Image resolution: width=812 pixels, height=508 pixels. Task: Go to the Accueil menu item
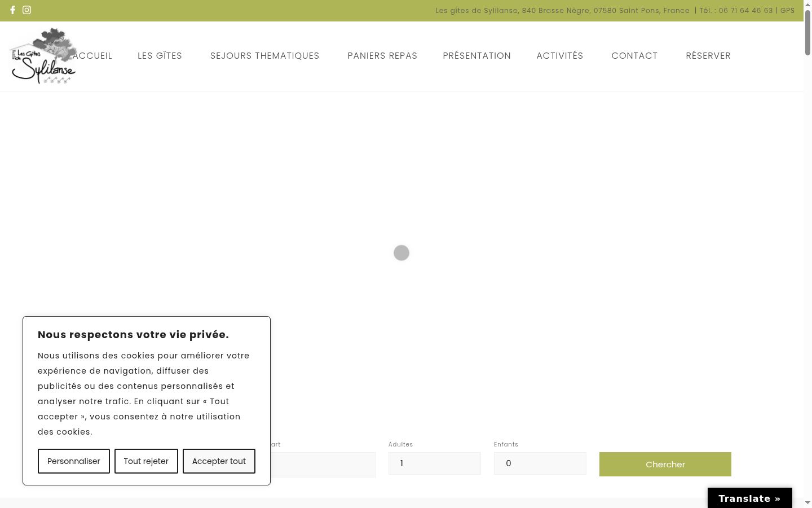click(x=92, y=56)
